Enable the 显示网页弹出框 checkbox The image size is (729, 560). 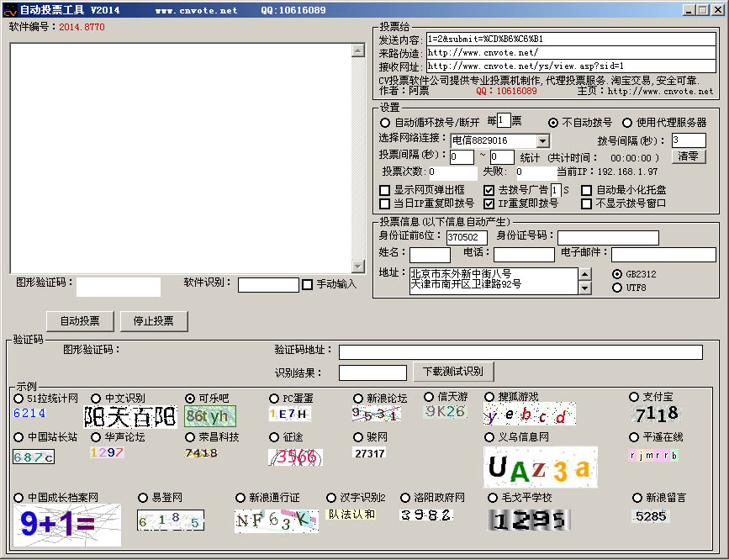383,189
